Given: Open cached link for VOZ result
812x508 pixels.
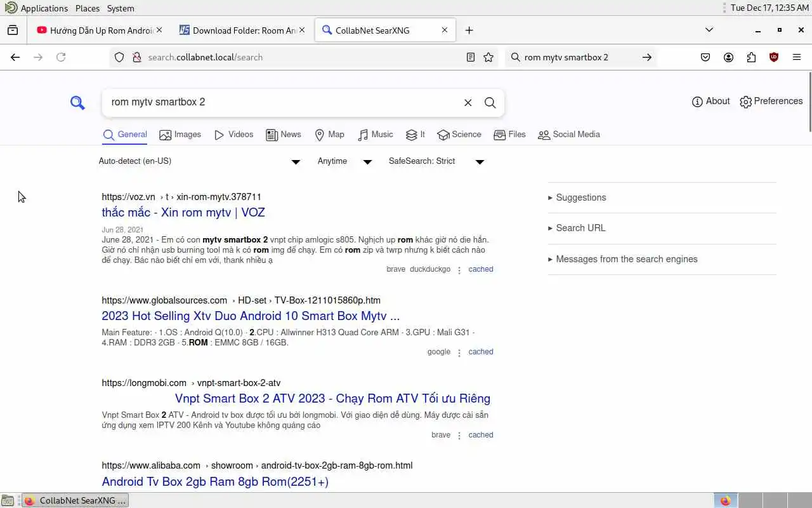Looking at the screenshot, I should coord(481,269).
